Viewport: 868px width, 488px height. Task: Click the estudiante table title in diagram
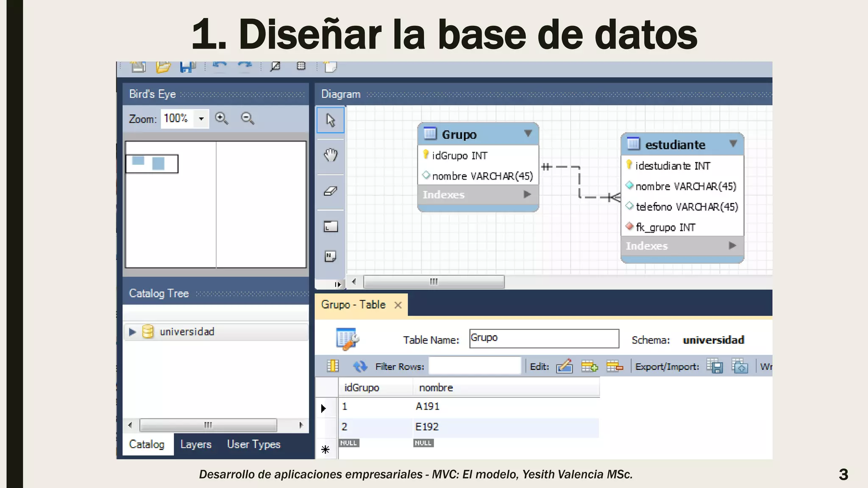pos(675,145)
